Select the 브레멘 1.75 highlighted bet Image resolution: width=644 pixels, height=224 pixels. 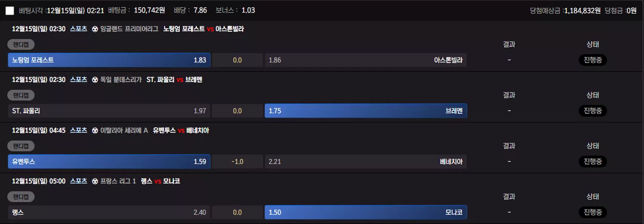[366, 111]
